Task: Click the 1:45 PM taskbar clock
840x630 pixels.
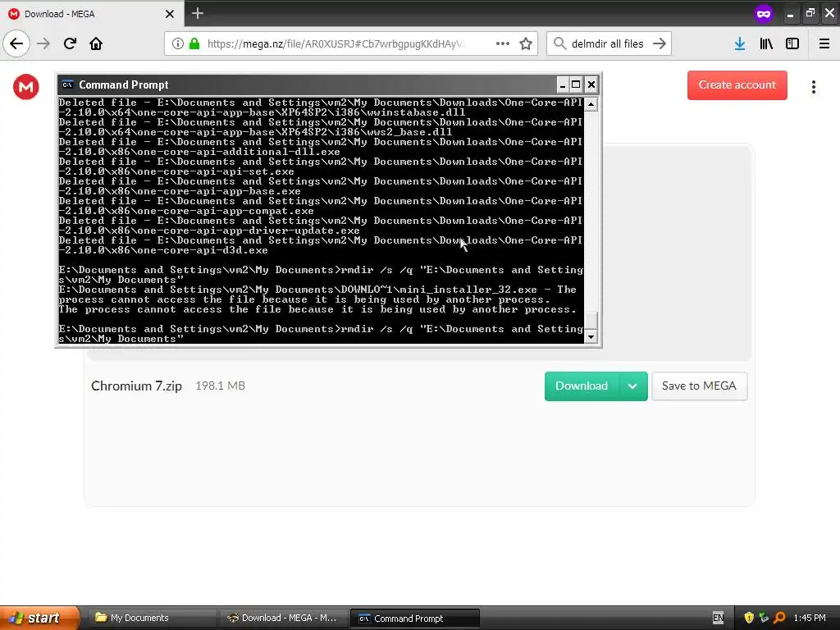Action: (x=810, y=618)
